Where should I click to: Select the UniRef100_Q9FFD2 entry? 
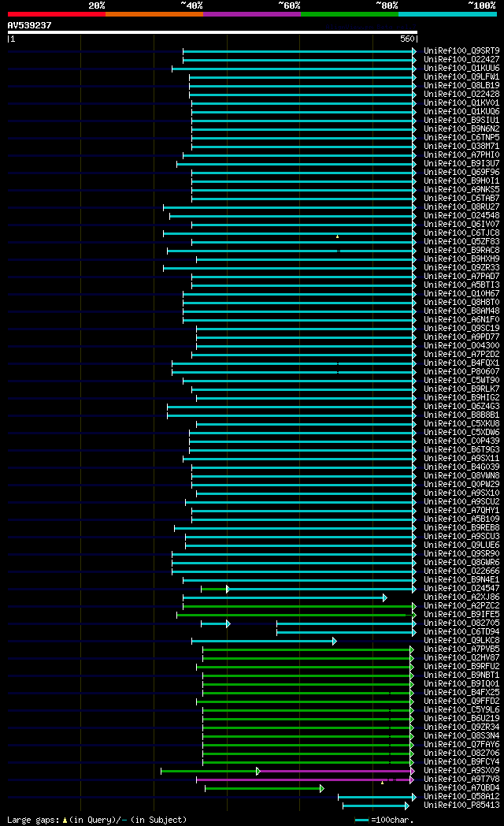(x=461, y=701)
